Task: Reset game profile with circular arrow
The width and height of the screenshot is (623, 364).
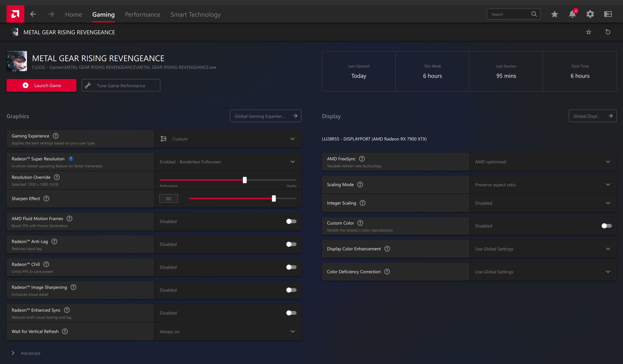Action: 608,32
